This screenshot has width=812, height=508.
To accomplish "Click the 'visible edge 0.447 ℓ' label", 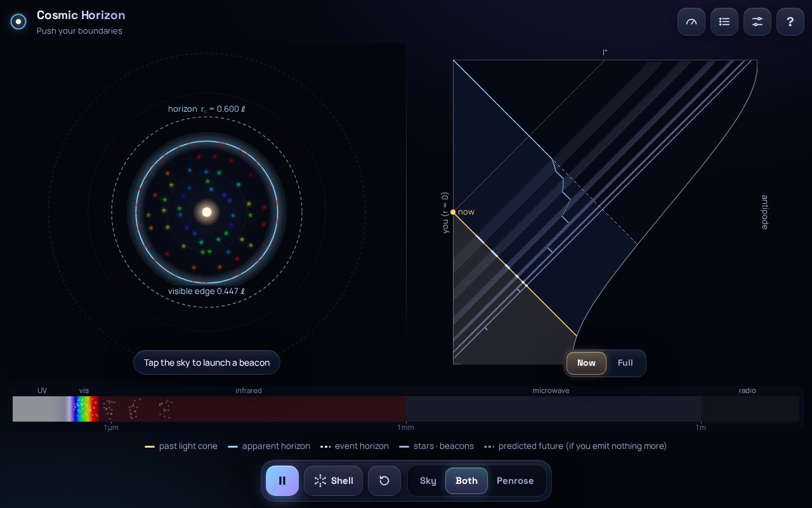I will [x=207, y=291].
